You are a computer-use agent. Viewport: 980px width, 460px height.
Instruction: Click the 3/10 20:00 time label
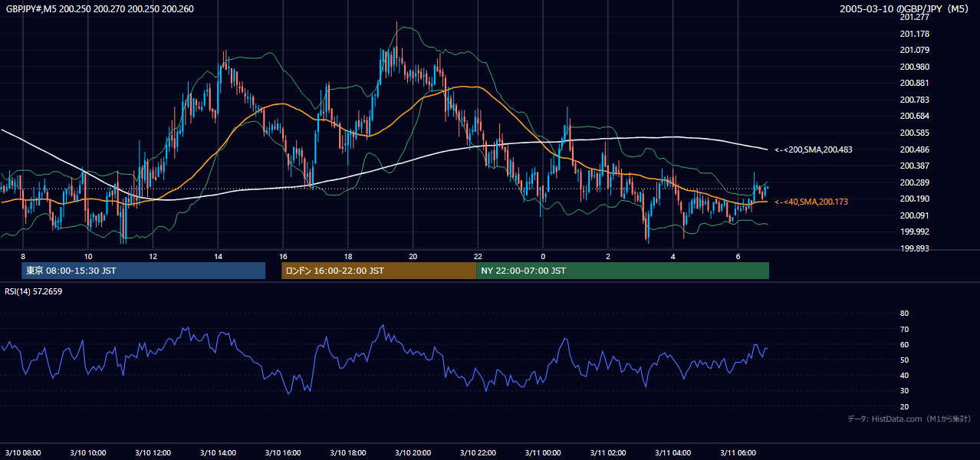click(413, 453)
